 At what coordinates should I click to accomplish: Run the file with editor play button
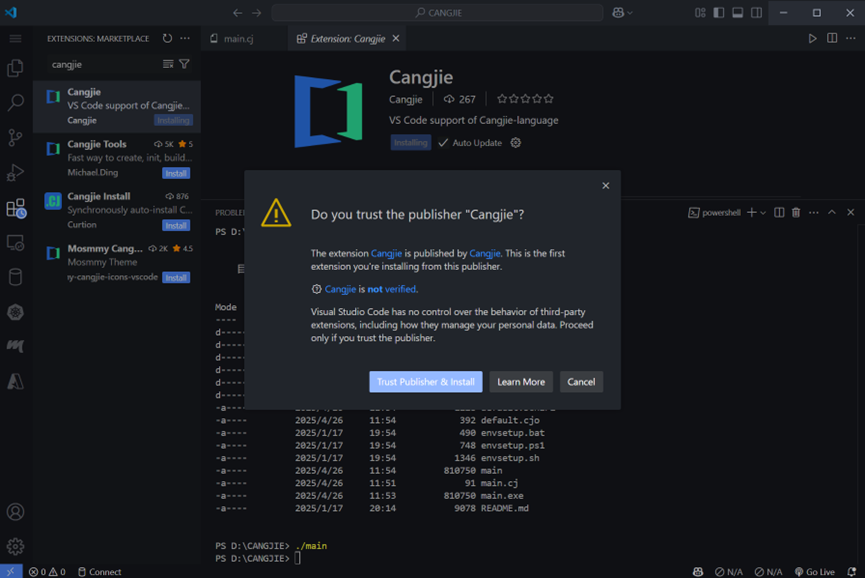tap(812, 38)
